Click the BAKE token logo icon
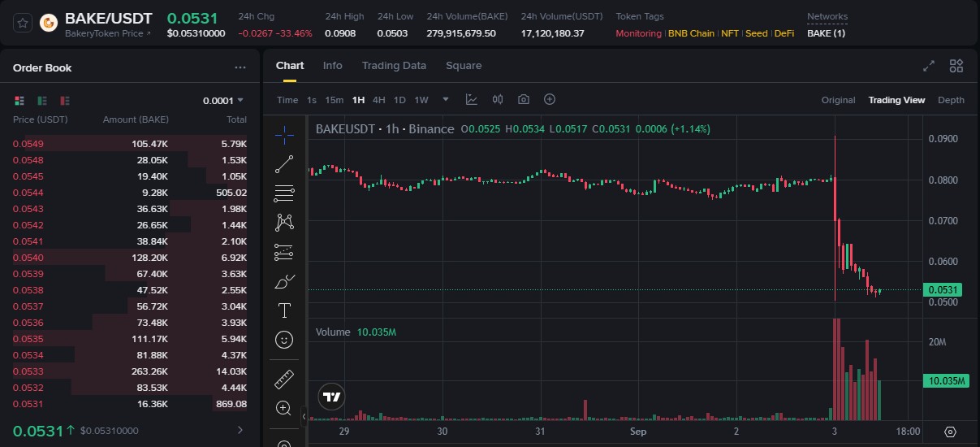 tap(49, 24)
